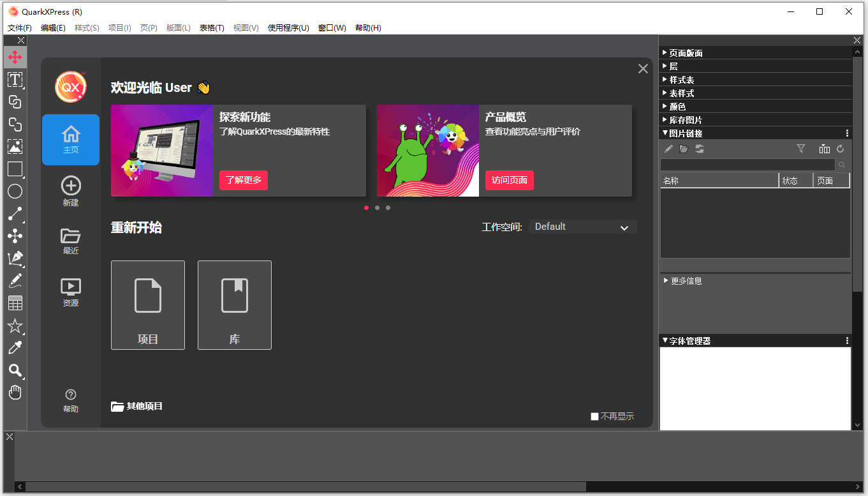Click the refresh icon in 图片链接 panel
The image size is (868, 496).
point(841,149)
